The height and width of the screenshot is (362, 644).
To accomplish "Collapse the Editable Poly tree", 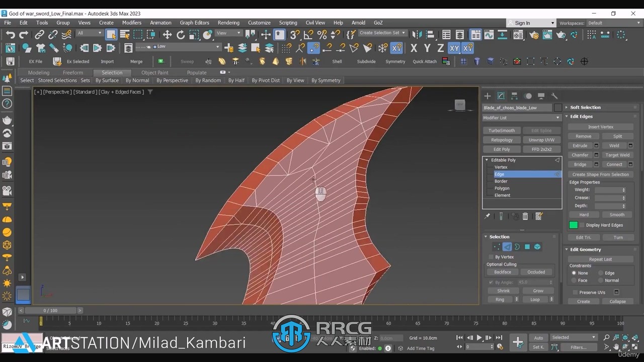I will pyautogui.click(x=487, y=160).
